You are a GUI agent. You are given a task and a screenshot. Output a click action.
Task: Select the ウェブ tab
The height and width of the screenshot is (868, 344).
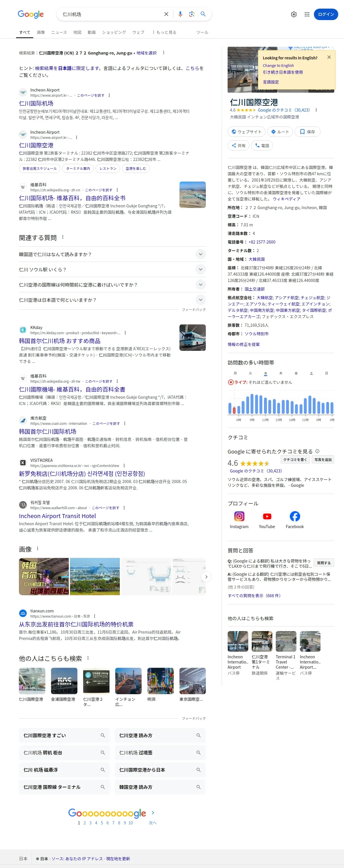[138, 32]
